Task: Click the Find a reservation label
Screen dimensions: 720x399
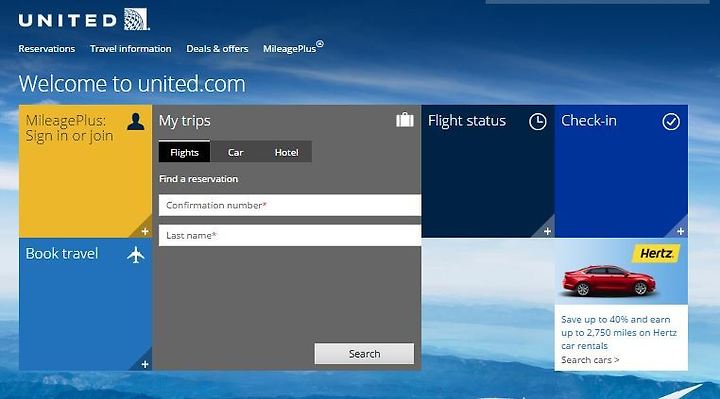Action: click(x=198, y=179)
